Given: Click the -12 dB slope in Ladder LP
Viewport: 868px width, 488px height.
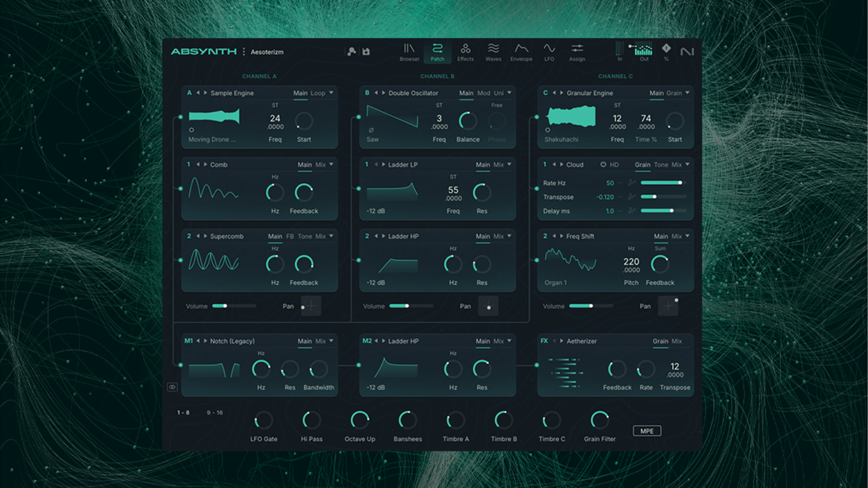Looking at the screenshot, I should pyautogui.click(x=375, y=211).
